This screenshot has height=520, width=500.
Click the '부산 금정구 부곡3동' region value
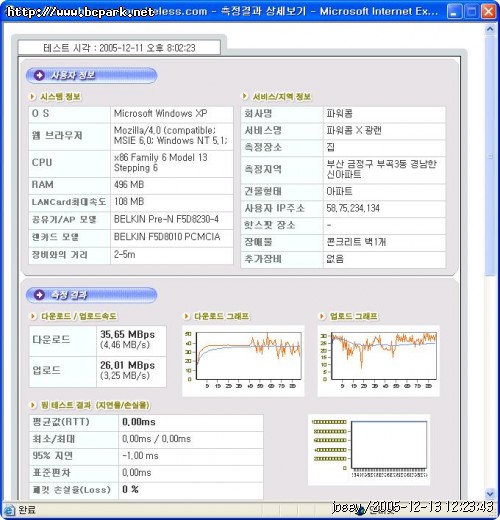coord(367,164)
